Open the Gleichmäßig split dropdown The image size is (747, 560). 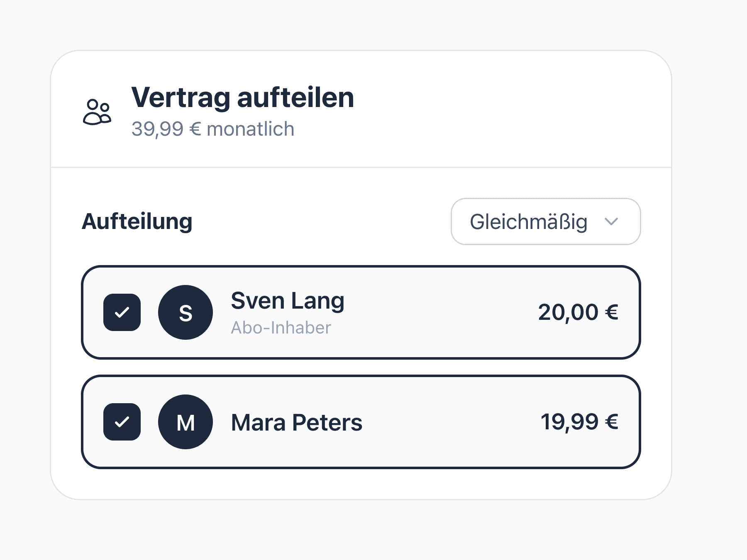point(546,222)
